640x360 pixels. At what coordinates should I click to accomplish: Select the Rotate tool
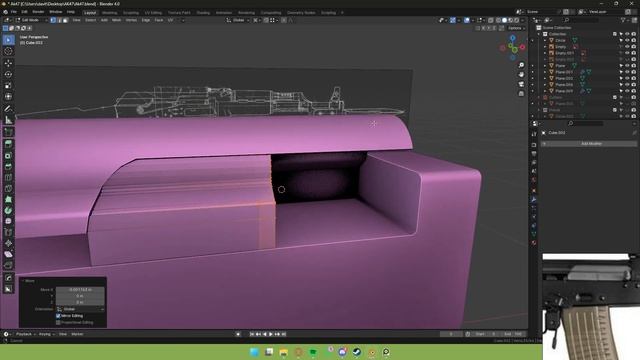tap(8, 74)
